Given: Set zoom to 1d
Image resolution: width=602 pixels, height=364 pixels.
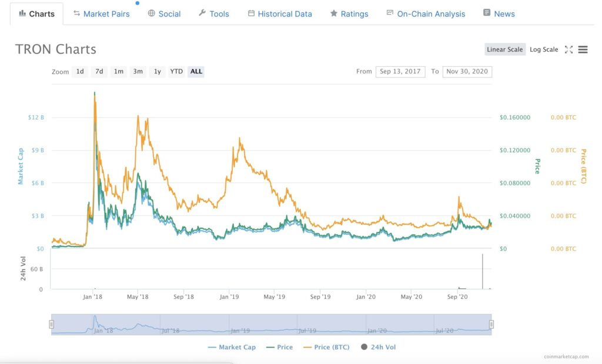Looking at the screenshot, I should pos(80,72).
